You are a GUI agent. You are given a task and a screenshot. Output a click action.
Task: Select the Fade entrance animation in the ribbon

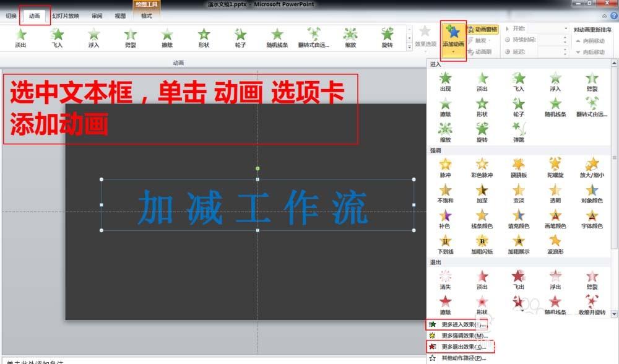[x=22, y=37]
